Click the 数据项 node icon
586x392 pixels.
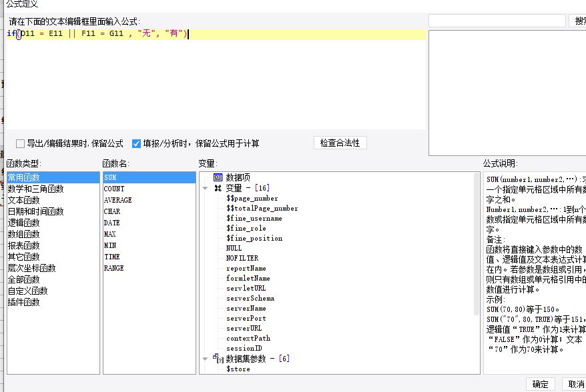[x=218, y=177]
